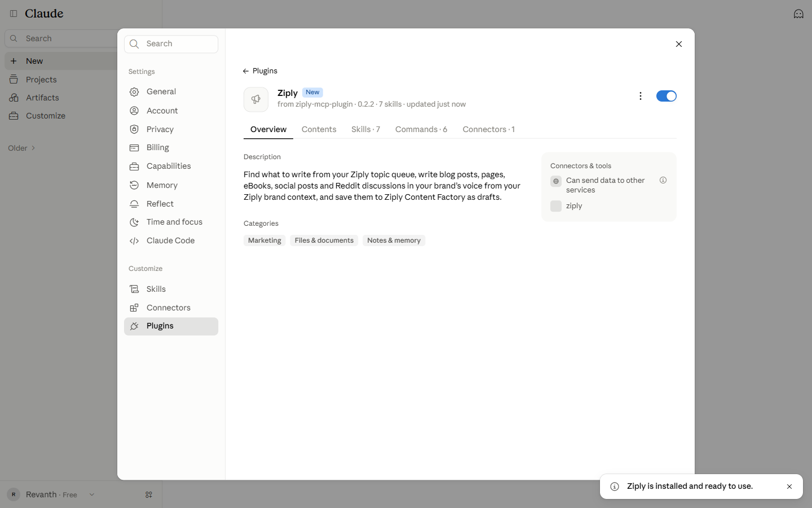Click the info icon in the install toast
The image size is (812, 508).
click(x=615, y=487)
